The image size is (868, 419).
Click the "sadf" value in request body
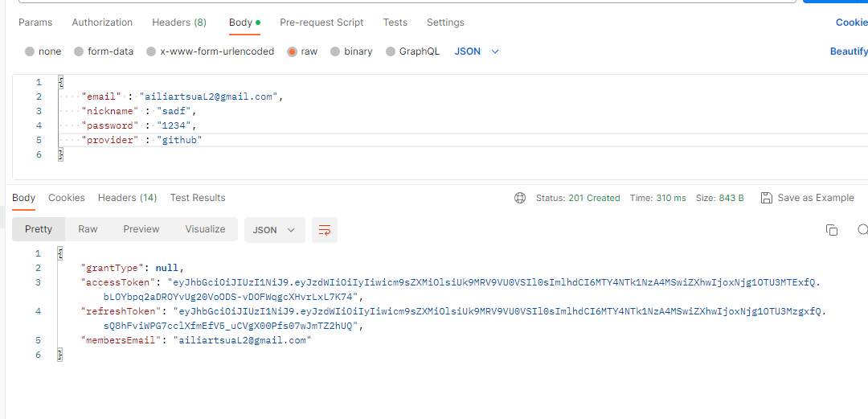coord(174,112)
